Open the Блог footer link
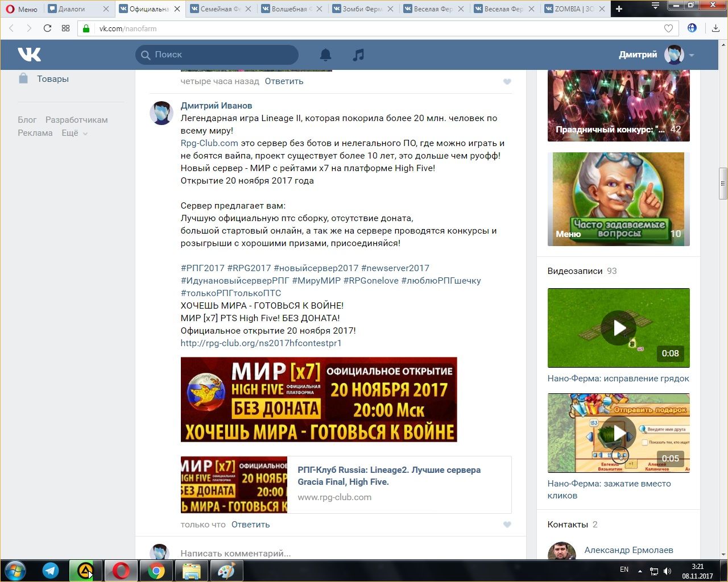This screenshot has height=582, width=728. coord(27,120)
